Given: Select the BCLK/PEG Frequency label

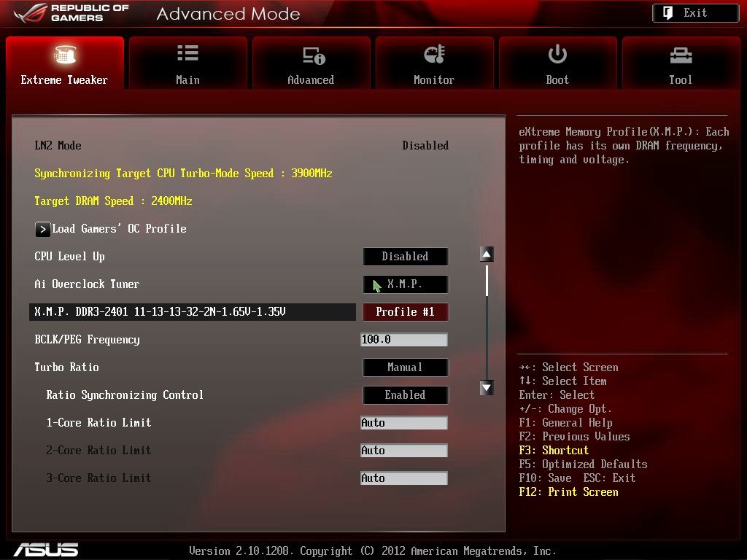Looking at the screenshot, I should (x=88, y=340).
